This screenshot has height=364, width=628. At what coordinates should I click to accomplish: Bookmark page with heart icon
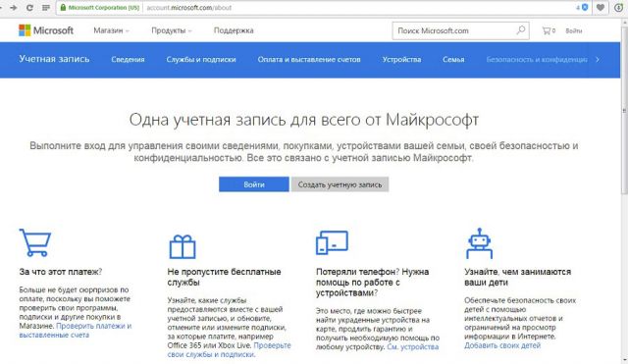pos(601,7)
